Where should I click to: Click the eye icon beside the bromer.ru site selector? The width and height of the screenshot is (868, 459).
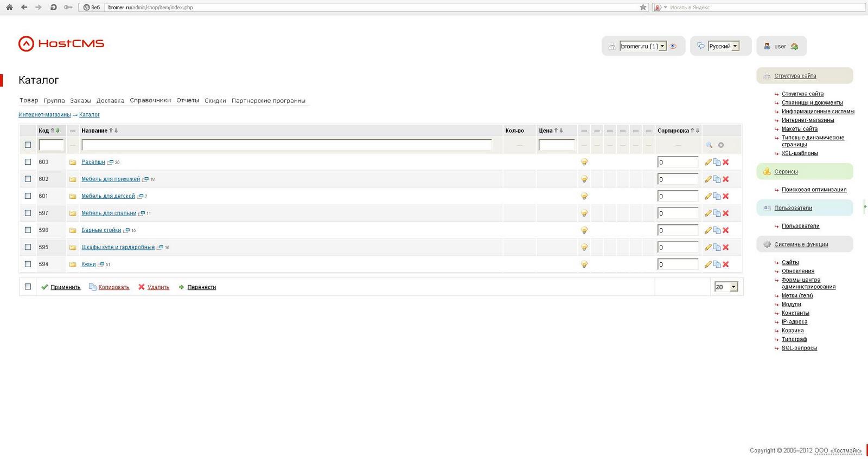point(673,46)
